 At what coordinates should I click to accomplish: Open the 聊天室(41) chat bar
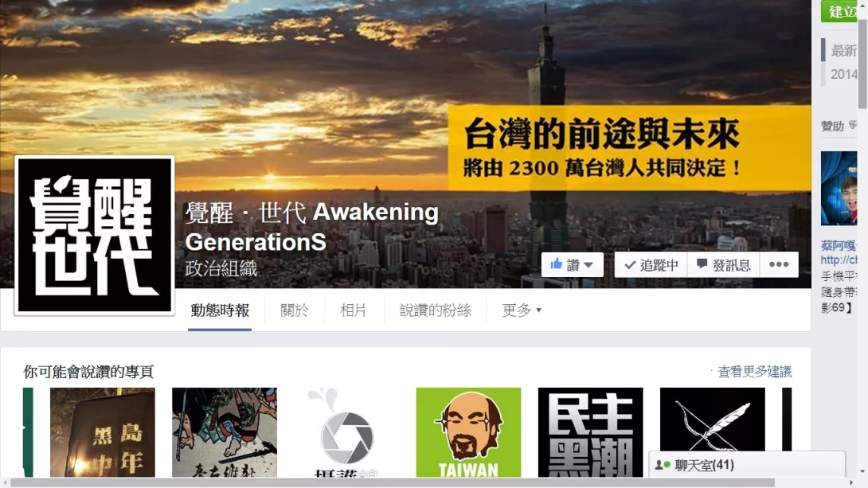tap(747, 465)
